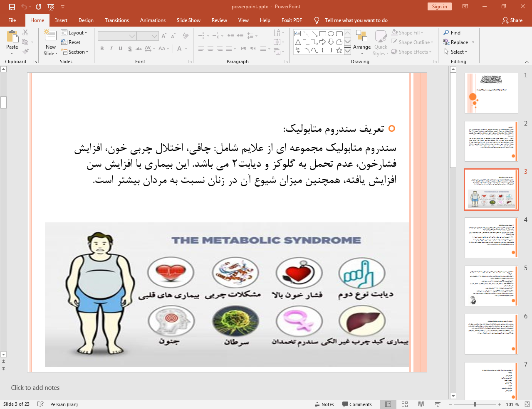Toggle Underline formatting
The width and height of the screenshot is (532, 409).
pyautogui.click(x=120, y=49)
